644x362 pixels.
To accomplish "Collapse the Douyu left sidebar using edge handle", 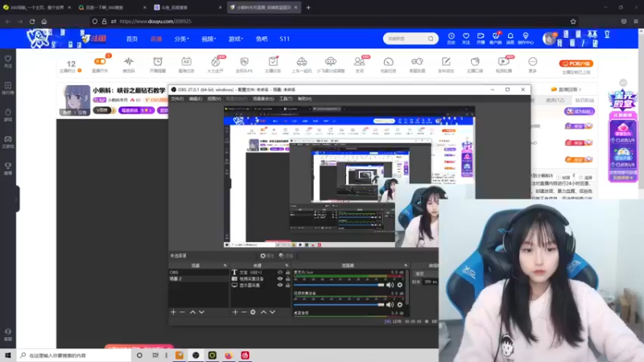I will pyautogui.click(x=16, y=199).
